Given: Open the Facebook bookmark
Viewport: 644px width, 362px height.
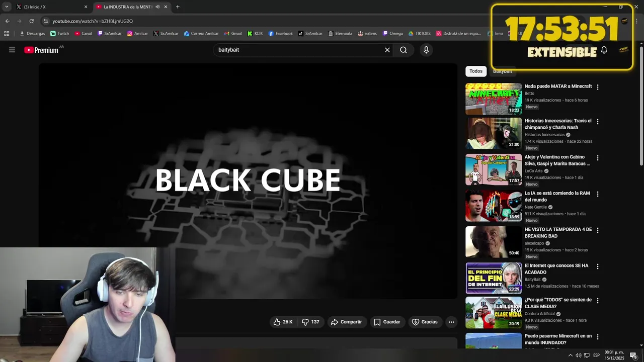Looking at the screenshot, I should click(x=280, y=34).
